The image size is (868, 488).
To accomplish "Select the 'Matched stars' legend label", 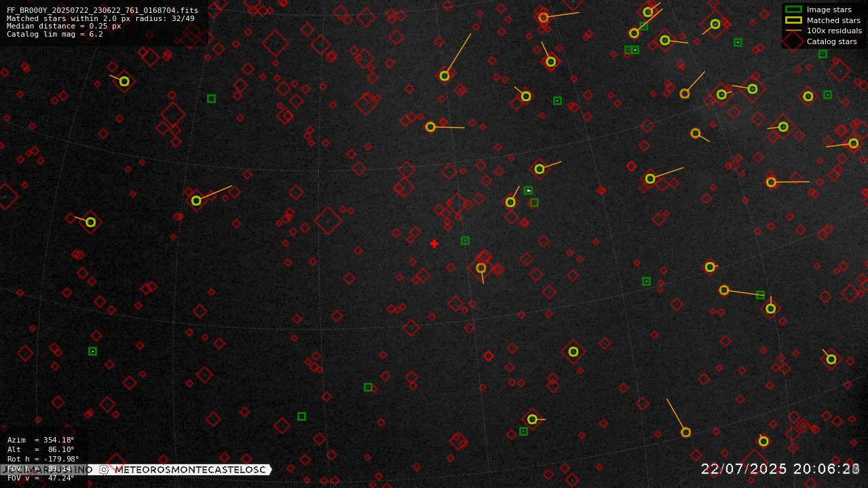I will tap(833, 20).
